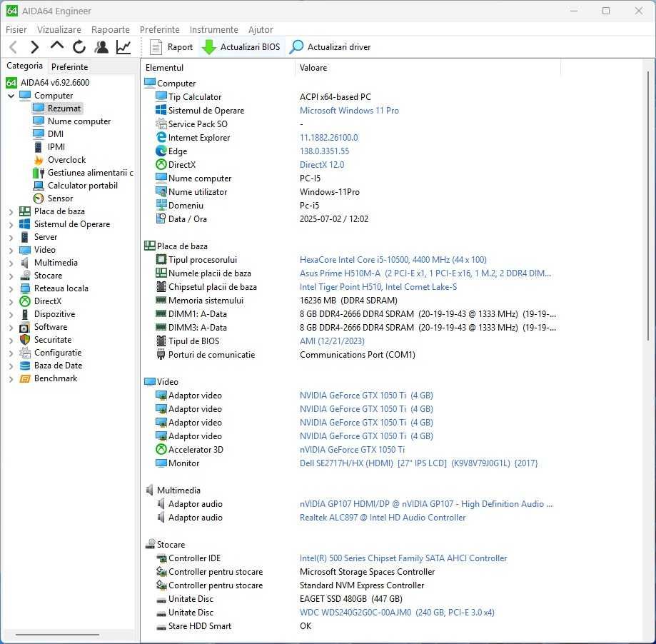Open the Preferinte menu

[159, 30]
